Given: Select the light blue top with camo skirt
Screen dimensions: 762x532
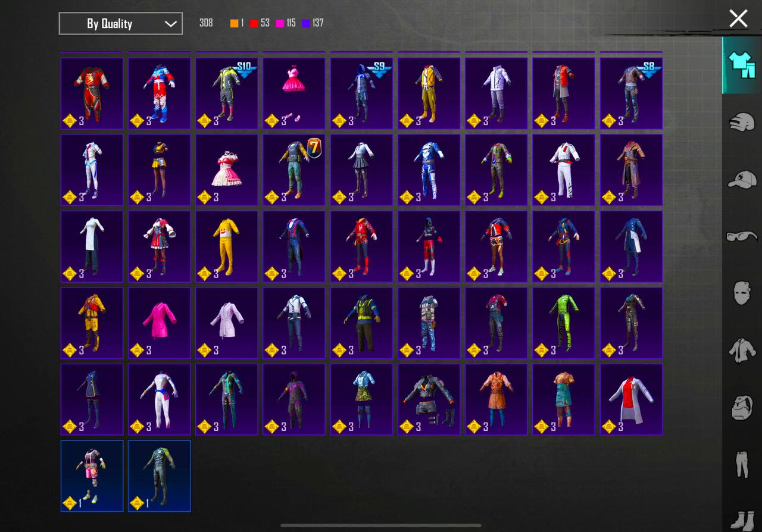Looking at the screenshot, I should 361,400.
